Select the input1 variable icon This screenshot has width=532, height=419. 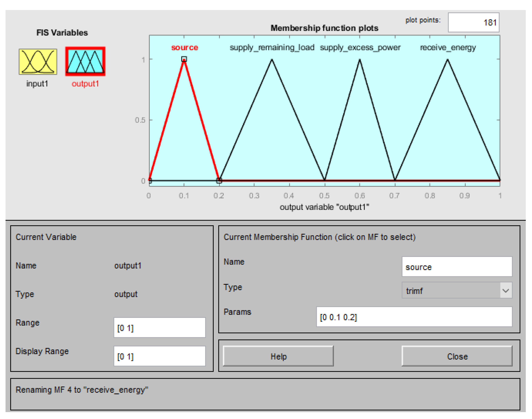(x=38, y=62)
